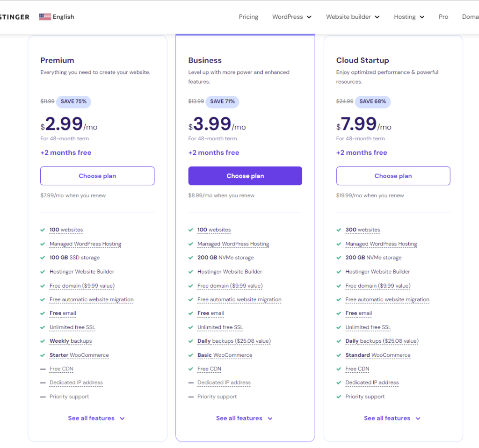The width and height of the screenshot is (479, 448).
Task: Expand the WordPress dropdown menu
Action: 292,17
